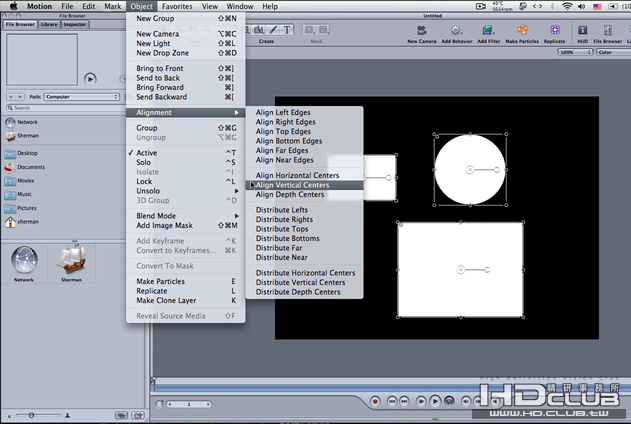The width and height of the screenshot is (631, 424).
Task: Open the Path Computer dropdown
Action: coord(82,97)
